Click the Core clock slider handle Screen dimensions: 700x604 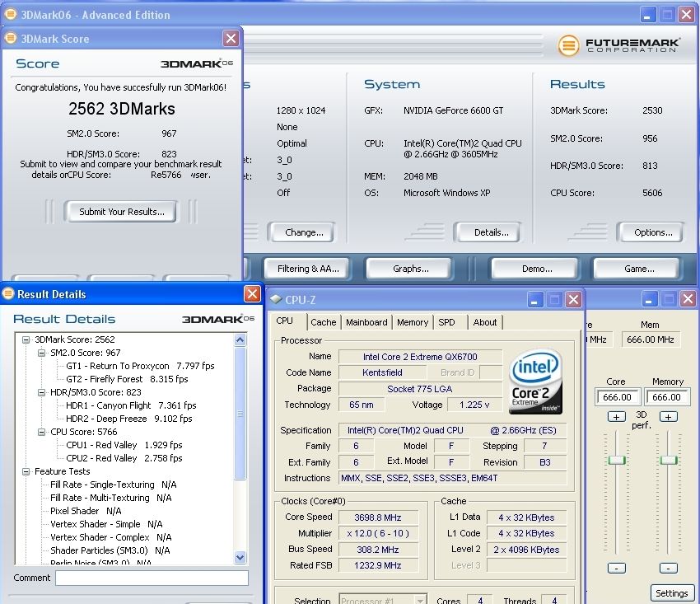[x=617, y=460]
